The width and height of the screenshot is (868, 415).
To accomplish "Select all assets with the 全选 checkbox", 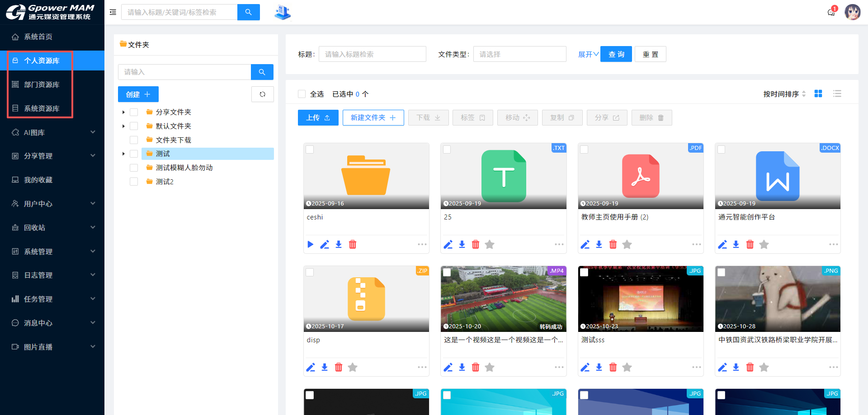I will click(302, 93).
